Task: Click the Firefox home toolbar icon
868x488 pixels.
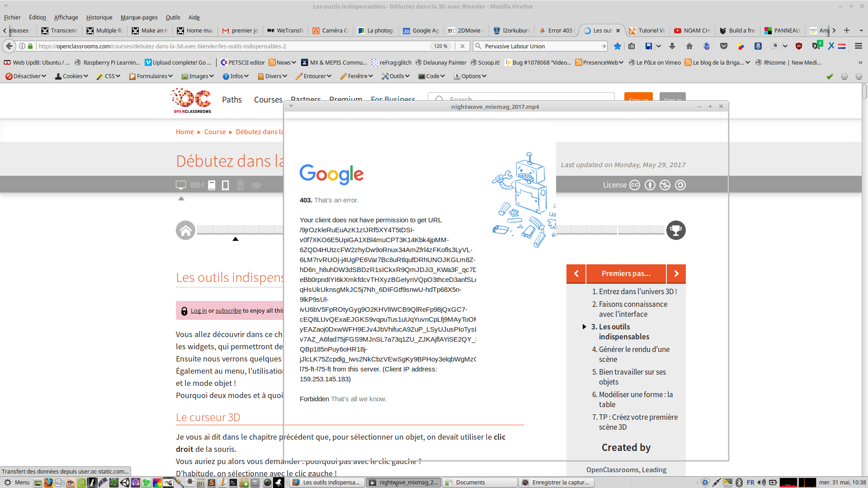Action: (x=689, y=46)
